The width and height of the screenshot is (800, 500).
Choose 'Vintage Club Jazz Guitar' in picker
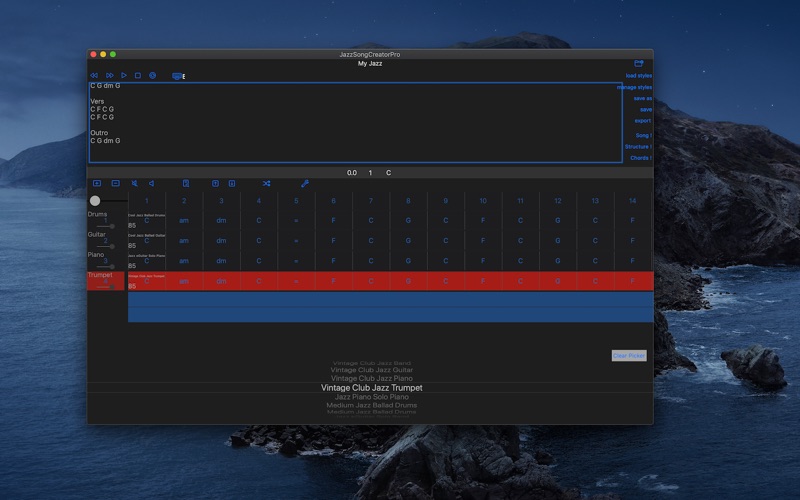pyautogui.click(x=371, y=370)
